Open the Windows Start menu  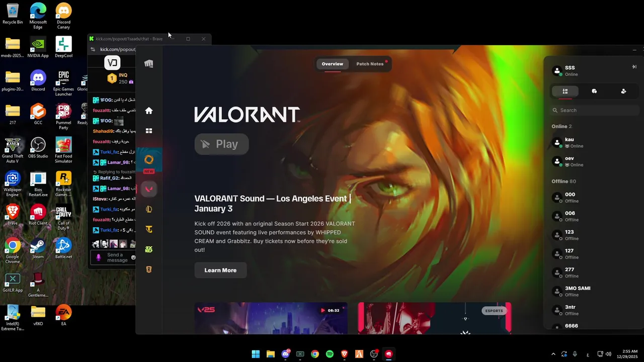pyautogui.click(x=256, y=354)
